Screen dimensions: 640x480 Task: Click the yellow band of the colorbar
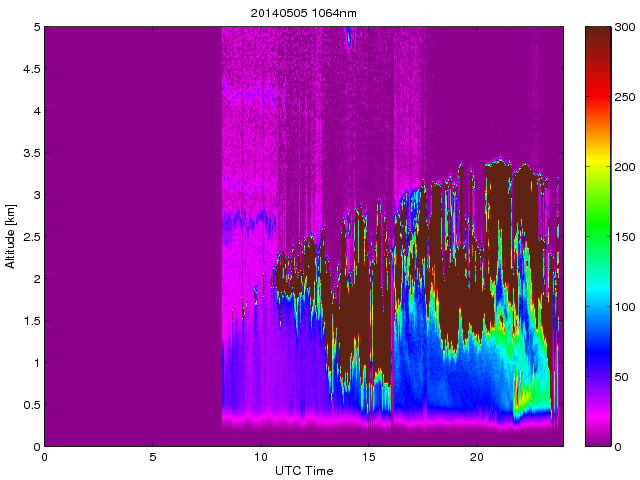pyautogui.click(x=598, y=167)
